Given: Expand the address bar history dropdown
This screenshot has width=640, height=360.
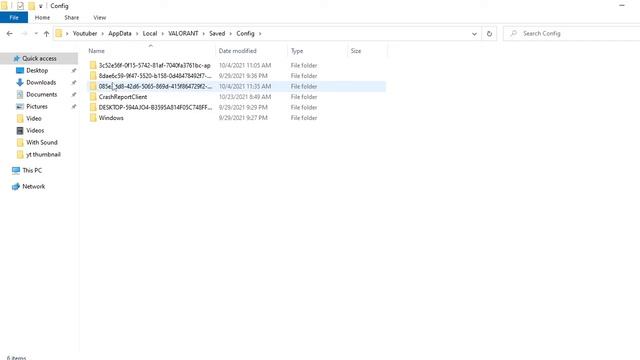Looking at the screenshot, I should coord(474,34).
